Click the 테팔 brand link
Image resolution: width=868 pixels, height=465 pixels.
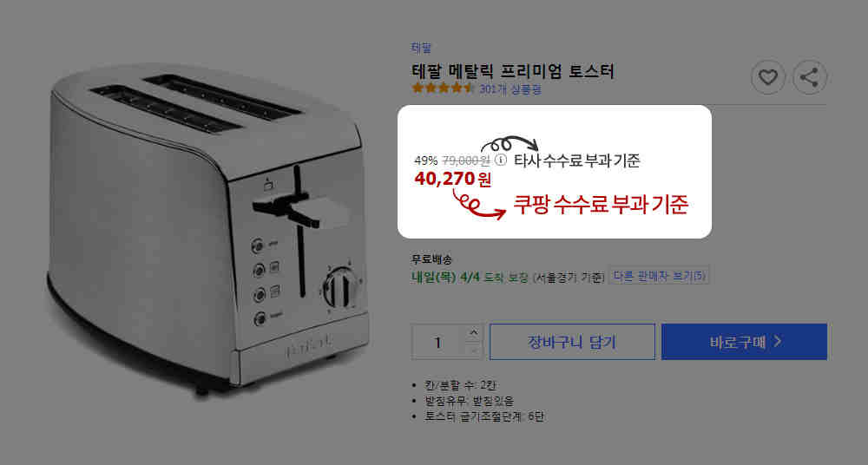[x=421, y=49]
